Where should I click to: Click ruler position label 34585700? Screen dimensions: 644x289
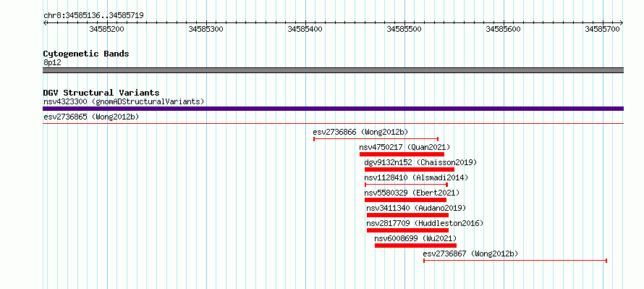pos(603,29)
